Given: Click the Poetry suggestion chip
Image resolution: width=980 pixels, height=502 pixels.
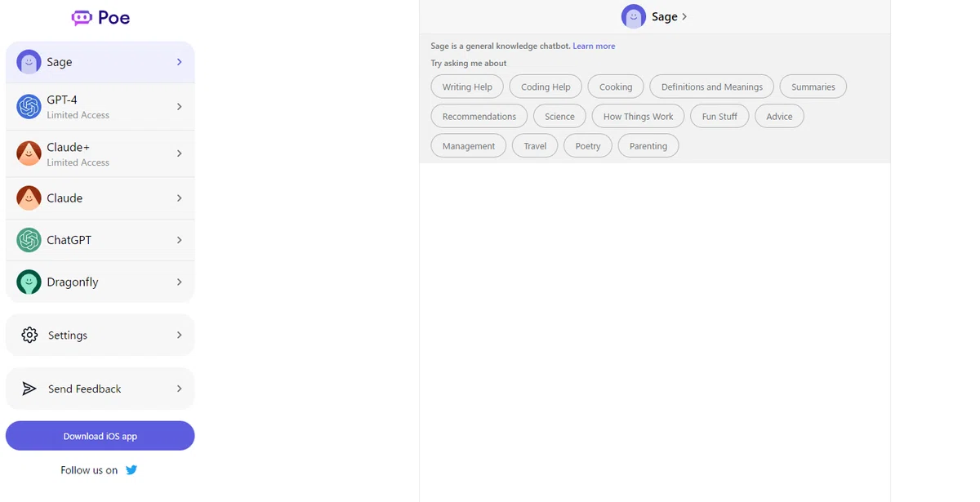Looking at the screenshot, I should [588, 146].
